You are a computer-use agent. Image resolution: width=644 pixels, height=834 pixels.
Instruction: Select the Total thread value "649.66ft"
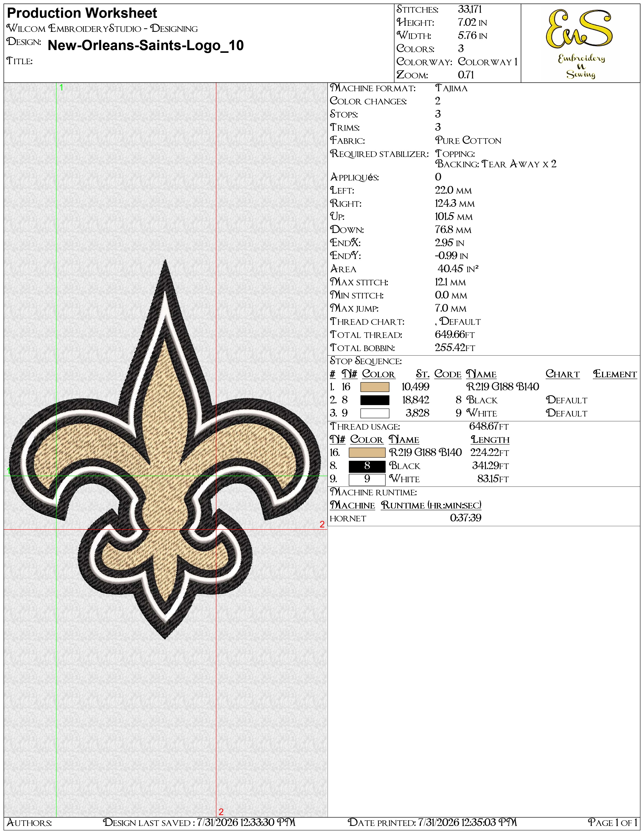(x=455, y=335)
